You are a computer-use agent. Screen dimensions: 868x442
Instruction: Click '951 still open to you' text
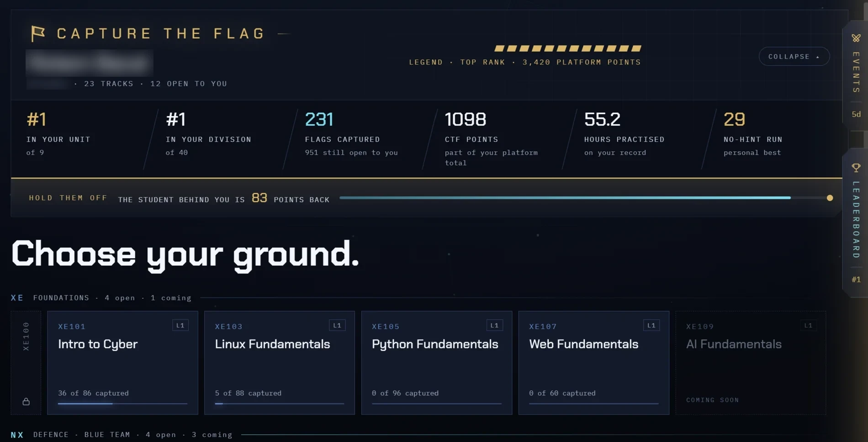[351, 153]
